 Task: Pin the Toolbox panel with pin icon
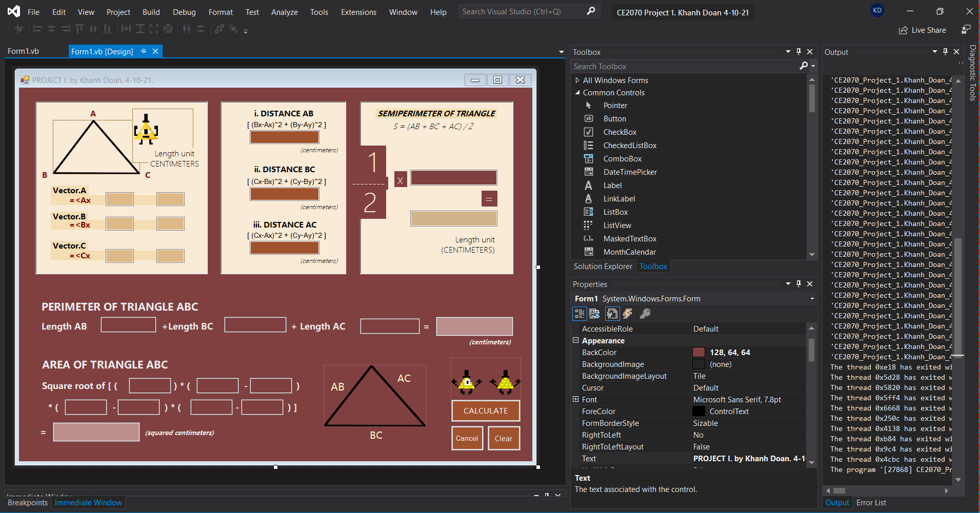coord(798,52)
